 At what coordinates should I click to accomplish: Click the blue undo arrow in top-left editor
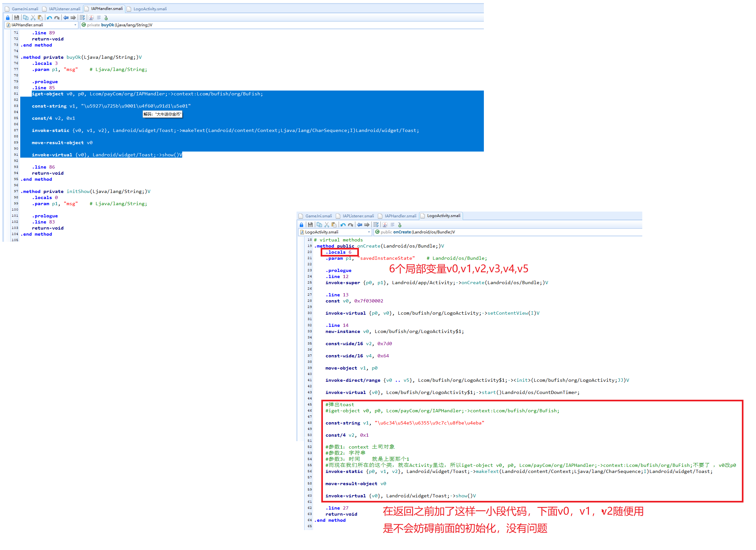tap(49, 18)
